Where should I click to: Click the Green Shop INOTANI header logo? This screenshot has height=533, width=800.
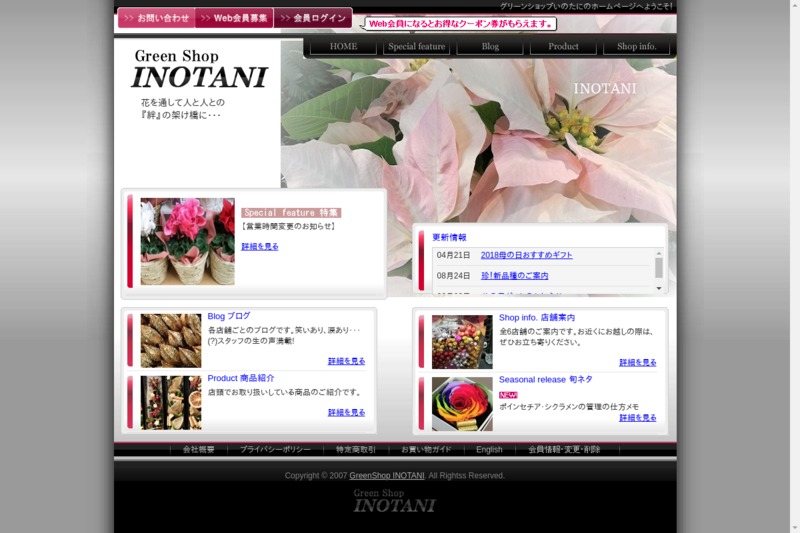199,69
